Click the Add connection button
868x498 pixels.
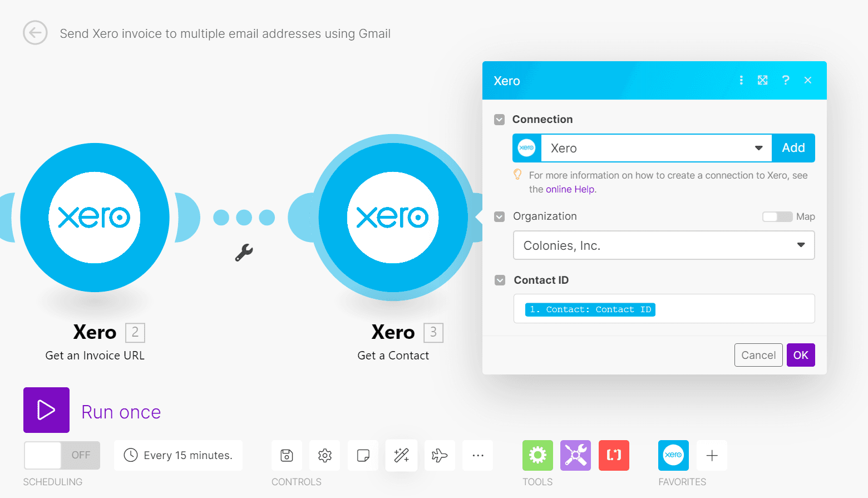click(793, 148)
